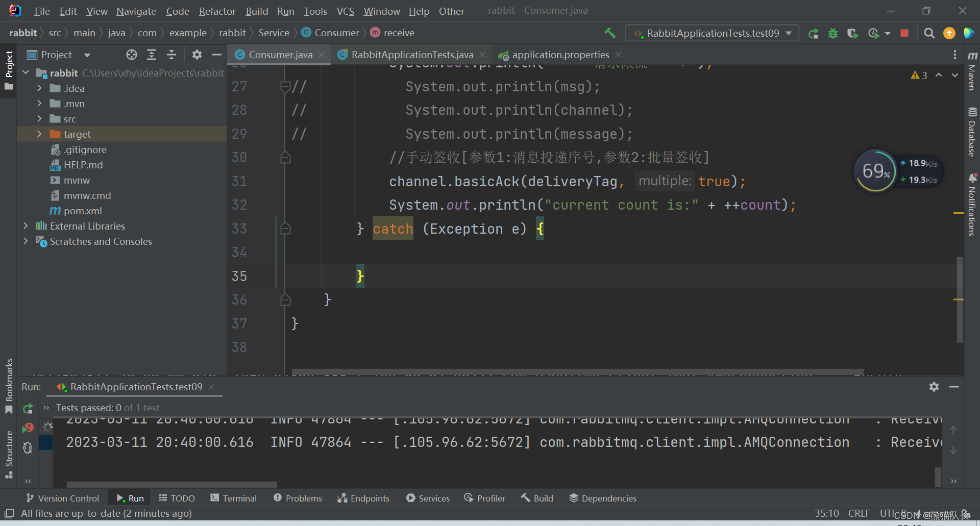Expand Scratches and Consoles node
Screen dimensions: 980x526
tap(26, 241)
